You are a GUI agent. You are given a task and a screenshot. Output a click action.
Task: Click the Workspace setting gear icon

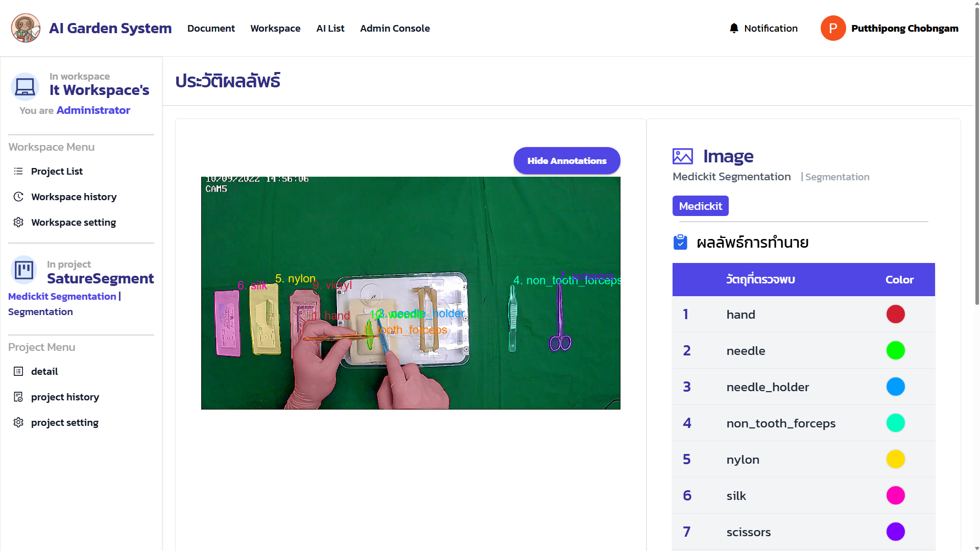click(x=18, y=222)
